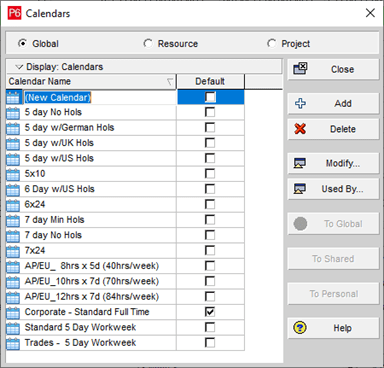Uncheck Default for Corporate - Standard Full Time

(x=210, y=312)
